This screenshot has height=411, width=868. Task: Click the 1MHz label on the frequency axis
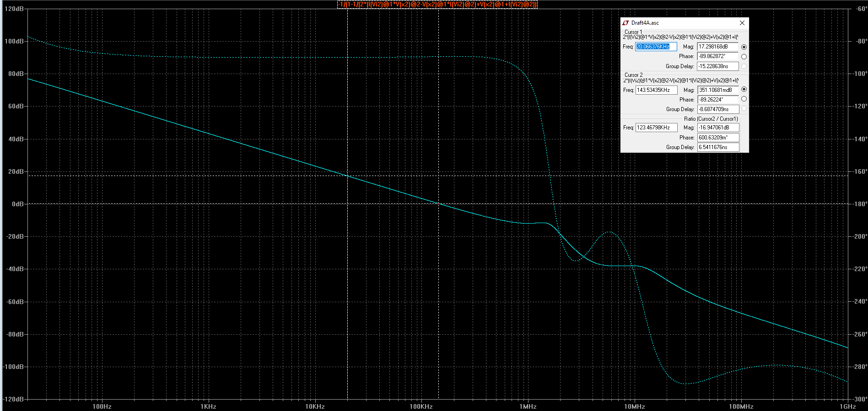click(x=528, y=406)
